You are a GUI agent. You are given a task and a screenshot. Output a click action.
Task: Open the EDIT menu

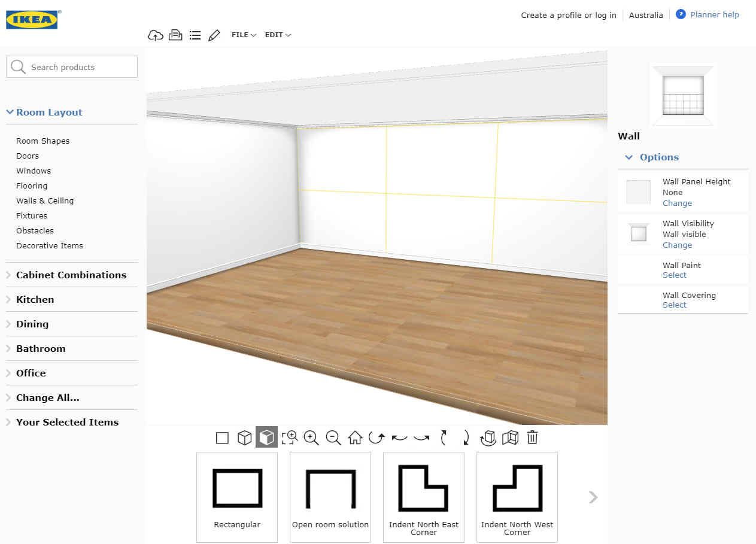[x=277, y=35]
